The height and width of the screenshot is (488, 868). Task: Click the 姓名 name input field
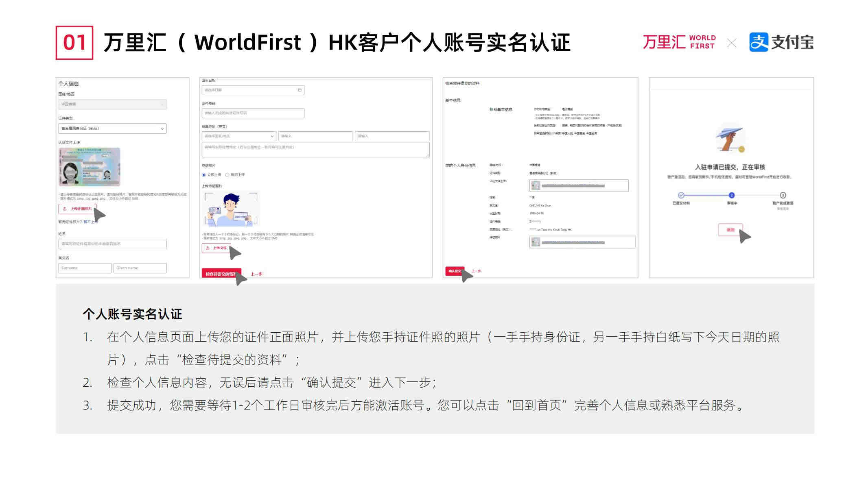(112, 244)
